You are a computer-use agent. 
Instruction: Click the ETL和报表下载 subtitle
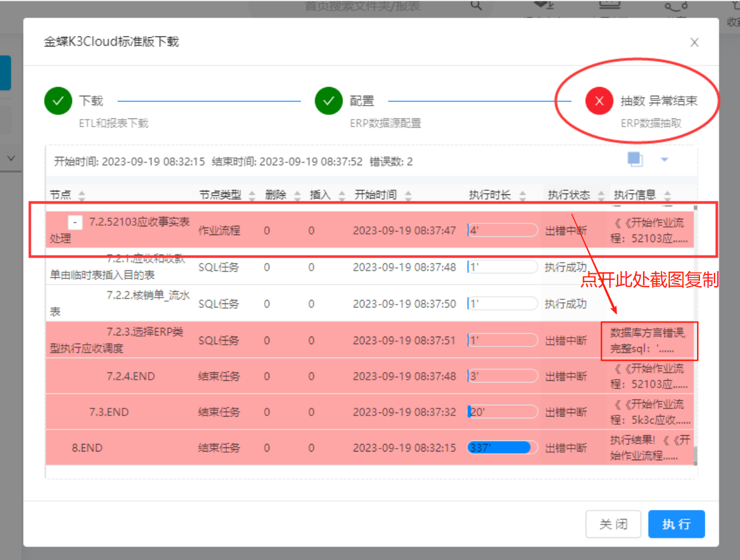coord(114,123)
